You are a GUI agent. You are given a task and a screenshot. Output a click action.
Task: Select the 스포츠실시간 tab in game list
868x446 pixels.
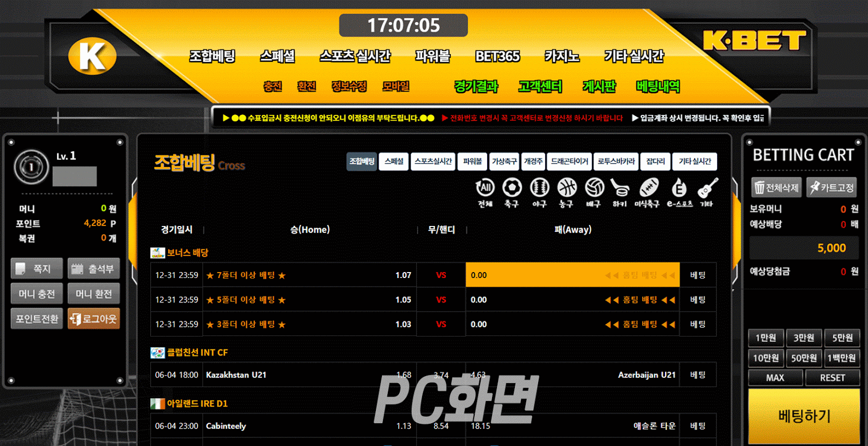pos(433,161)
